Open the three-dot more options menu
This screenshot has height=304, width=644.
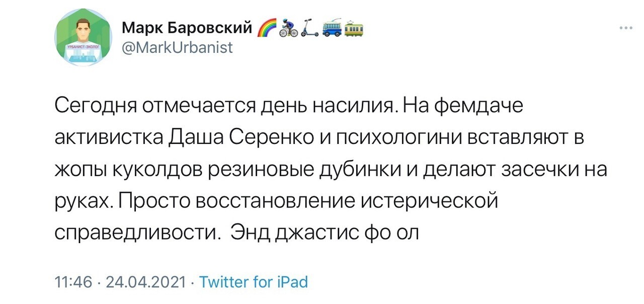point(626,29)
